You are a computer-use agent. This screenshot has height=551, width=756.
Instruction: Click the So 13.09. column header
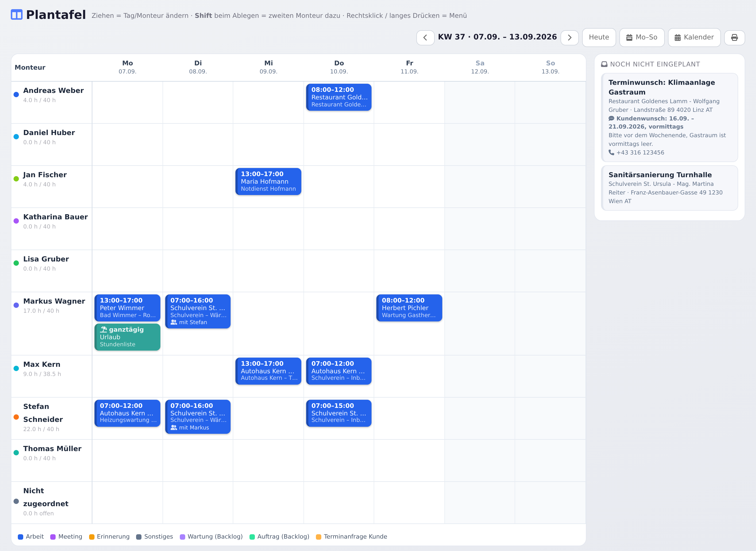pos(550,67)
